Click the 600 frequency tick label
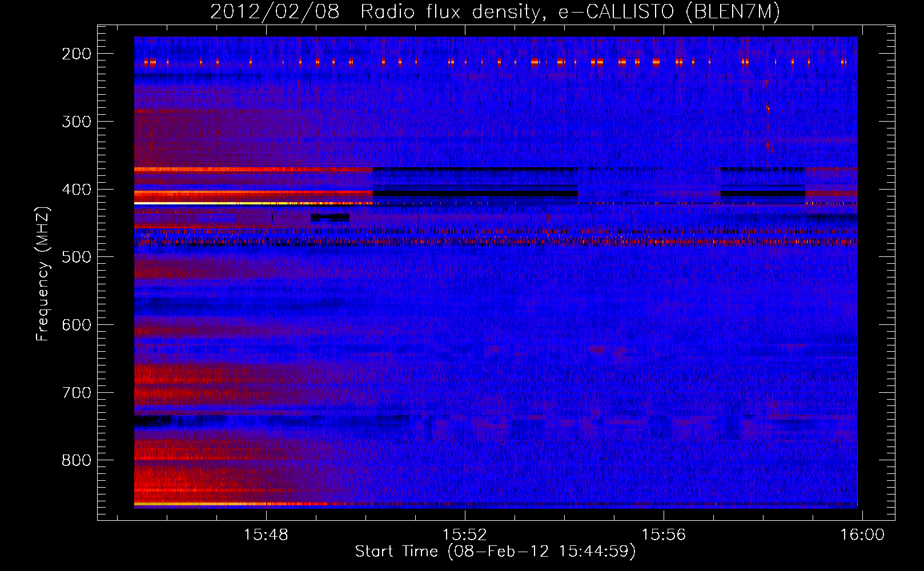This screenshot has width=924, height=571. (77, 325)
